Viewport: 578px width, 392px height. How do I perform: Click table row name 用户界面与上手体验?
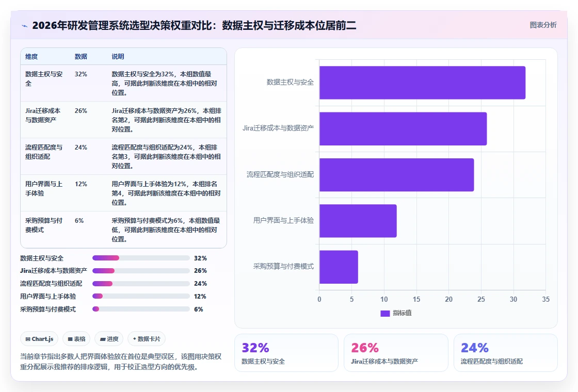pyautogui.click(x=44, y=188)
